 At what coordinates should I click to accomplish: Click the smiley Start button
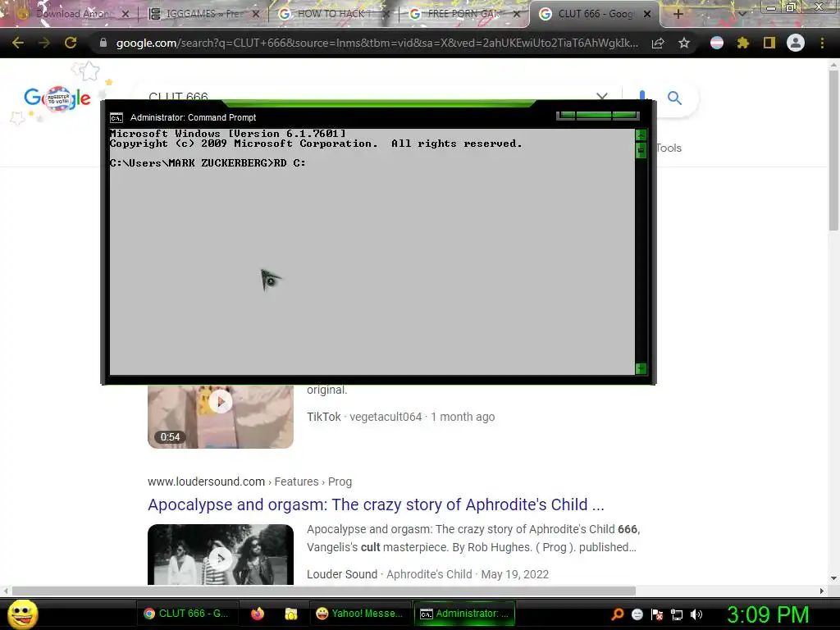[x=23, y=614]
